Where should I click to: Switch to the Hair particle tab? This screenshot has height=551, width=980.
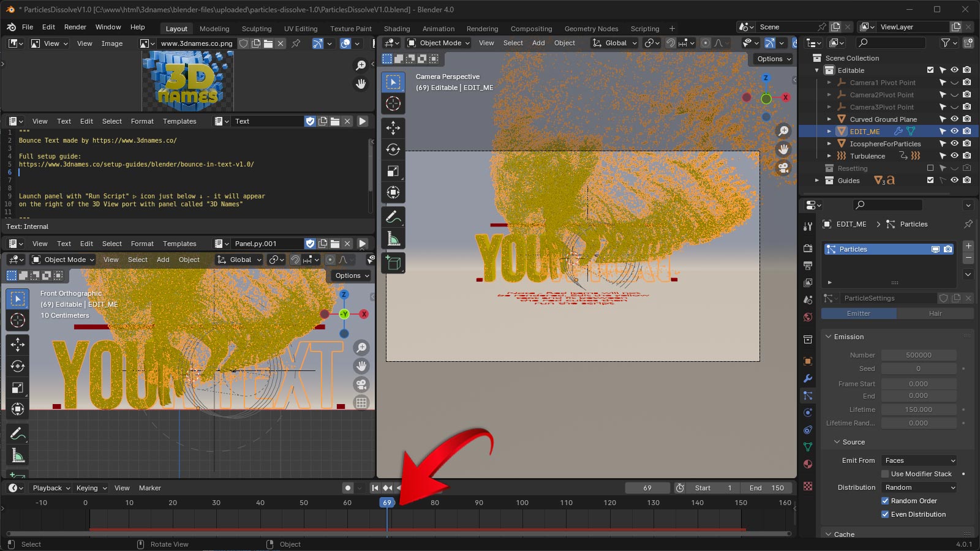[935, 313]
